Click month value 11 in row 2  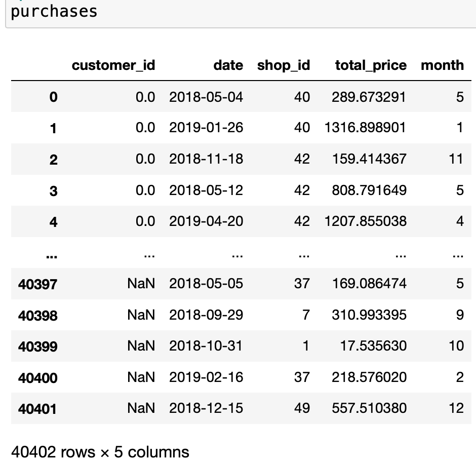coord(456,159)
